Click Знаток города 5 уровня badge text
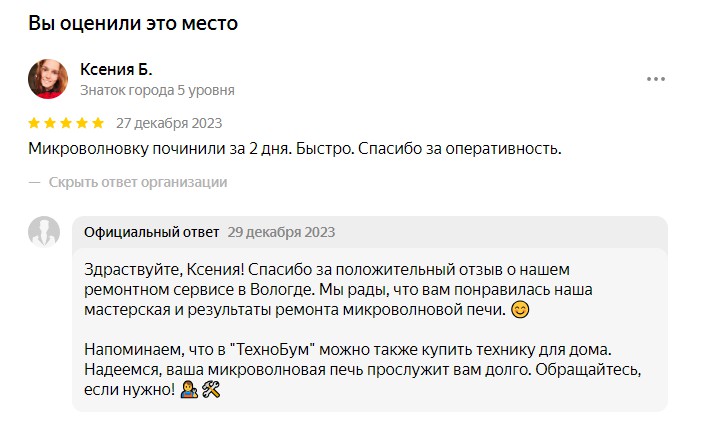The width and height of the screenshot is (704, 426). [x=157, y=90]
